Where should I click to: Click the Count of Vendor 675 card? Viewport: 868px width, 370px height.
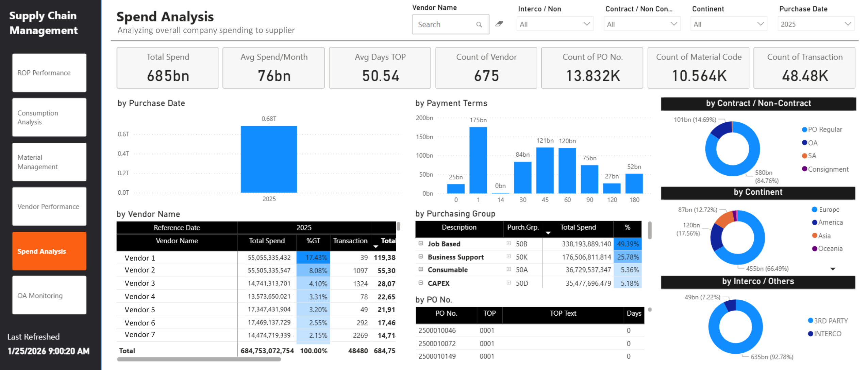486,68
